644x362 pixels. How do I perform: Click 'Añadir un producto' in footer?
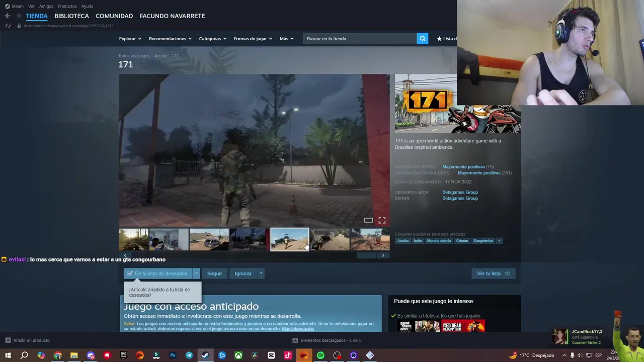[28, 340]
